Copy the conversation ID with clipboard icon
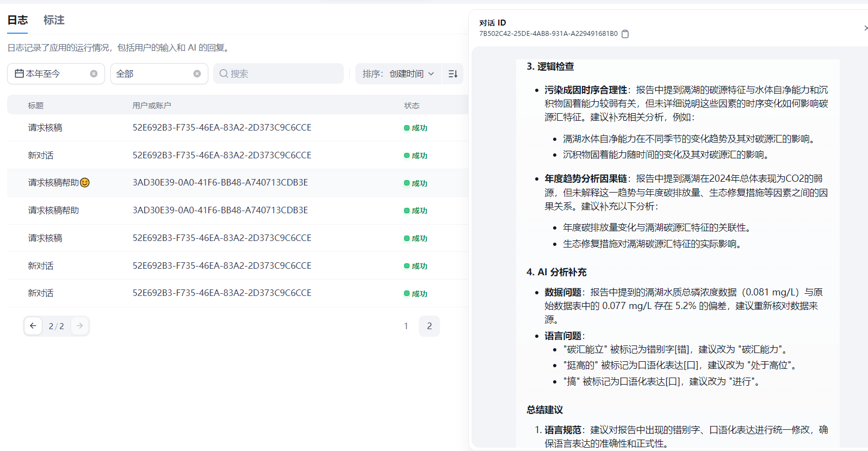868x451 pixels. 625,34
